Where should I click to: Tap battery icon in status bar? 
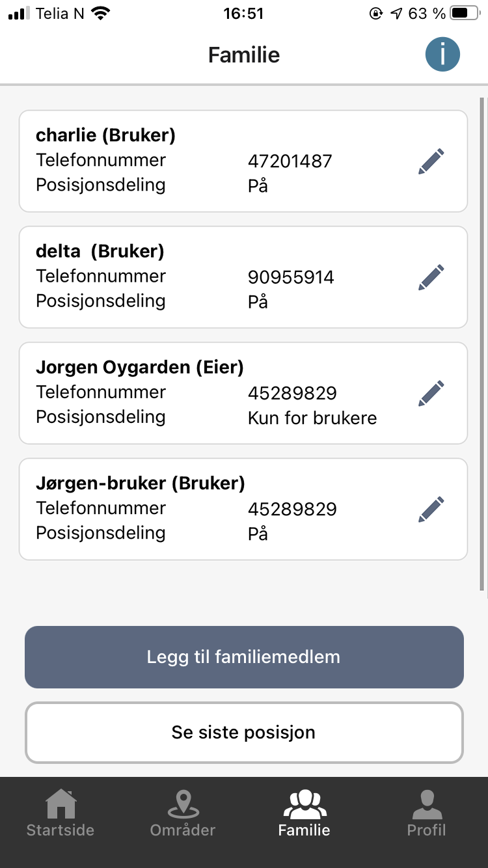pos(465,14)
